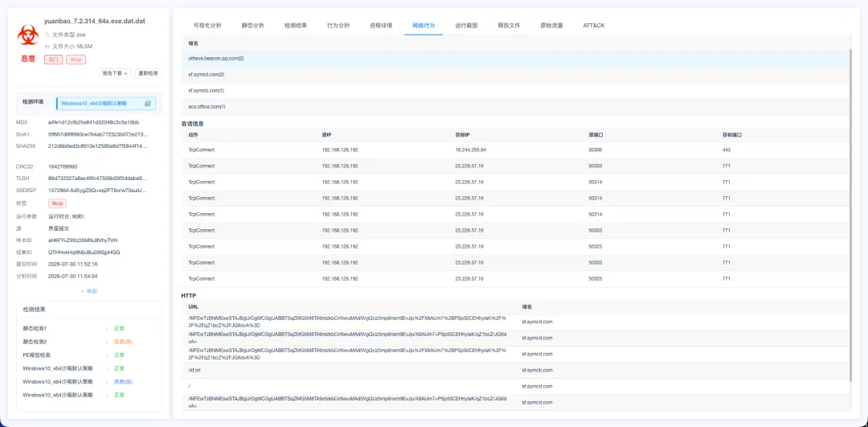Click the submit time 2026-07-30 11:52:16

pos(72,265)
